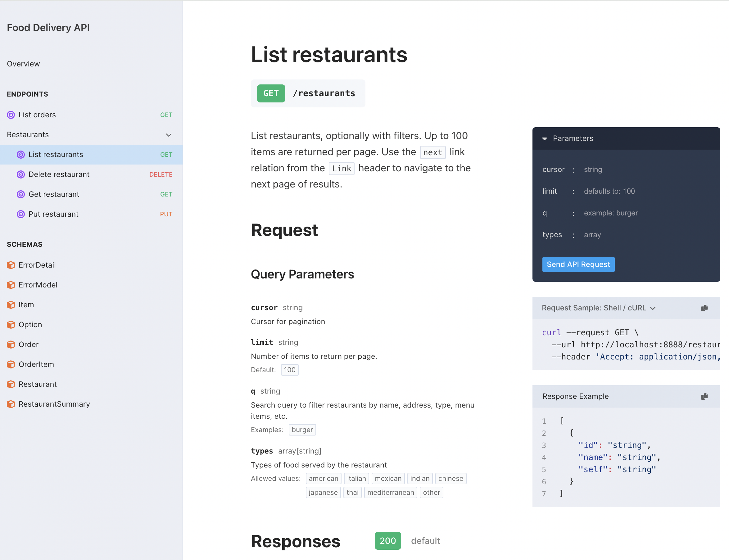
Task: Select the 200 response tab
Action: [387, 541]
